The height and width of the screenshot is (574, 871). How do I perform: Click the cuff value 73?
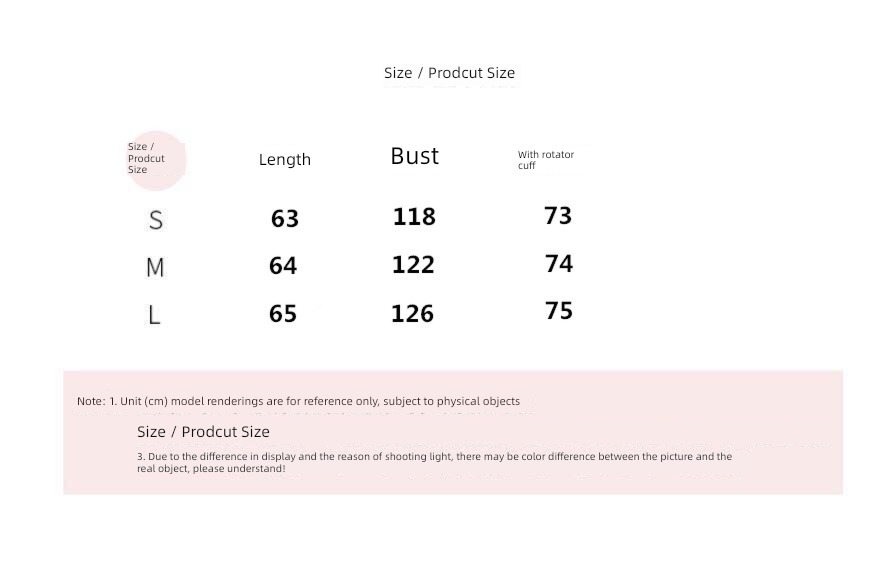click(x=558, y=216)
